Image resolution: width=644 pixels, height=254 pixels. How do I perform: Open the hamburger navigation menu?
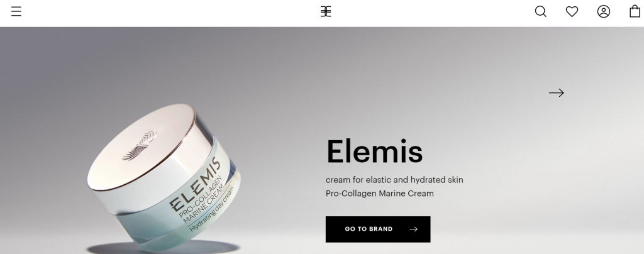pyautogui.click(x=16, y=11)
